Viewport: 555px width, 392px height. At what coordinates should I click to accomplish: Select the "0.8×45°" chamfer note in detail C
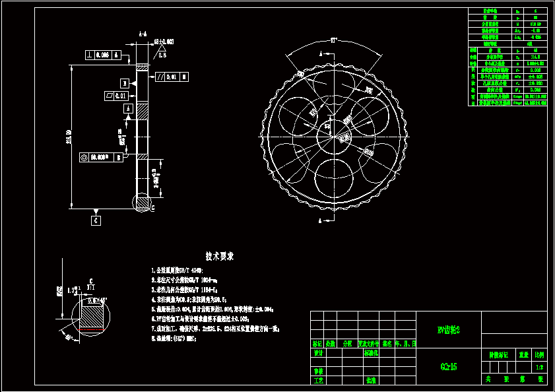pyautogui.click(x=97, y=300)
